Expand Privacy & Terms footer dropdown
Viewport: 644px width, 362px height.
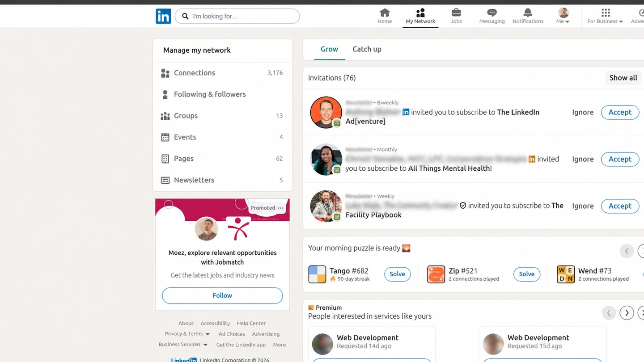point(208,334)
